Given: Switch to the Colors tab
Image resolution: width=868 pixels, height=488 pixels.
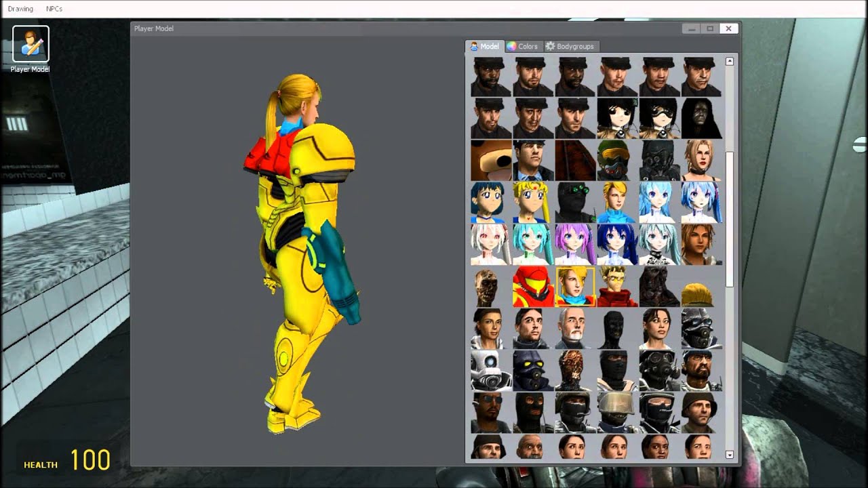Looking at the screenshot, I should pyautogui.click(x=522, y=46).
